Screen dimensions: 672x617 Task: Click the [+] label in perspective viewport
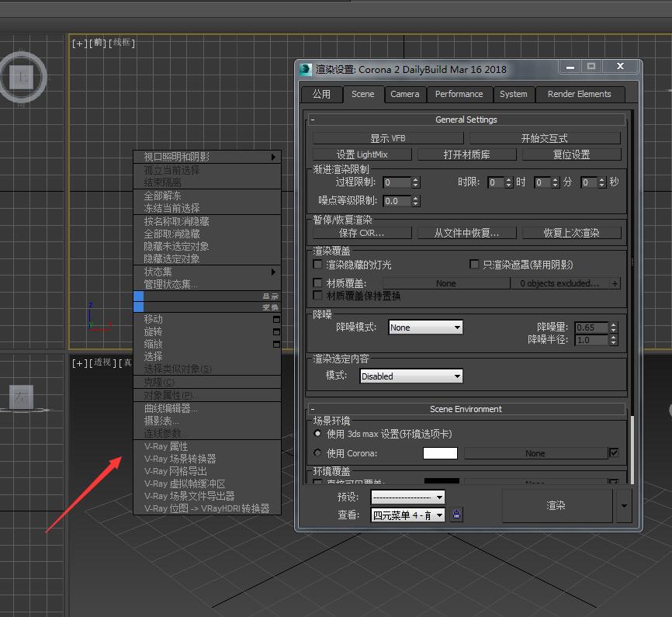[80, 363]
